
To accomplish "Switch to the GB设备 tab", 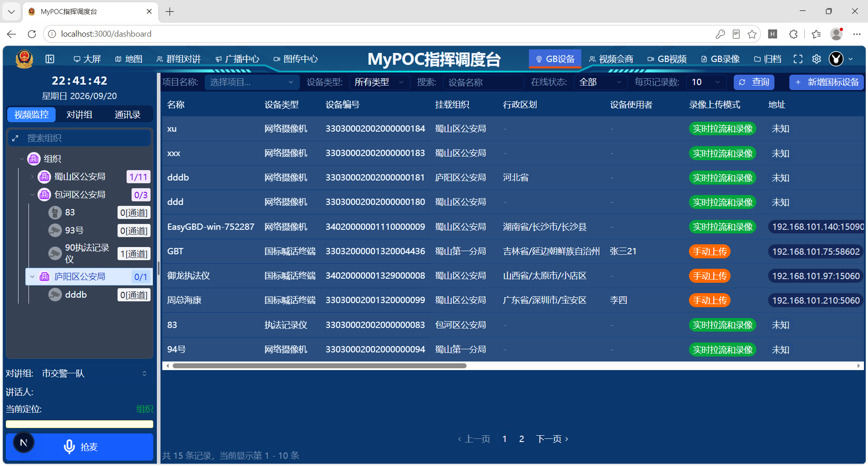I will pos(555,59).
